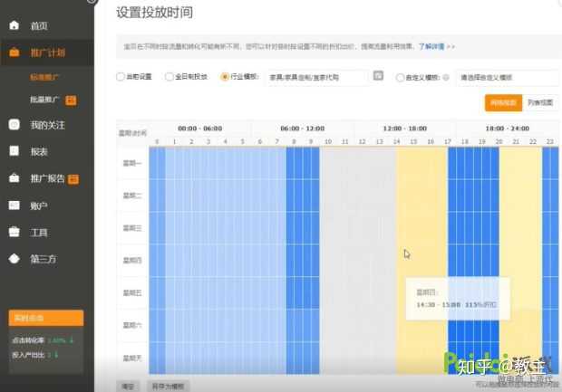Select the 全日制投放 radio button
This screenshot has width=562, height=392.
point(170,78)
